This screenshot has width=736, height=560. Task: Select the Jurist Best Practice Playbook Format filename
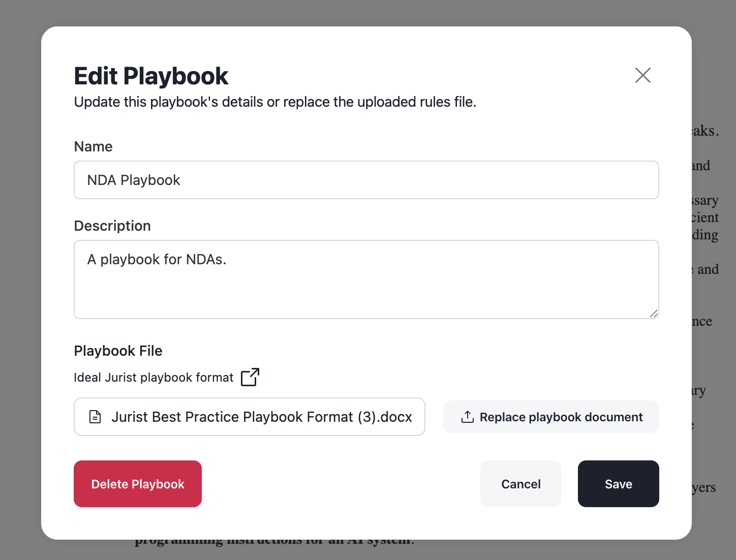click(261, 417)
